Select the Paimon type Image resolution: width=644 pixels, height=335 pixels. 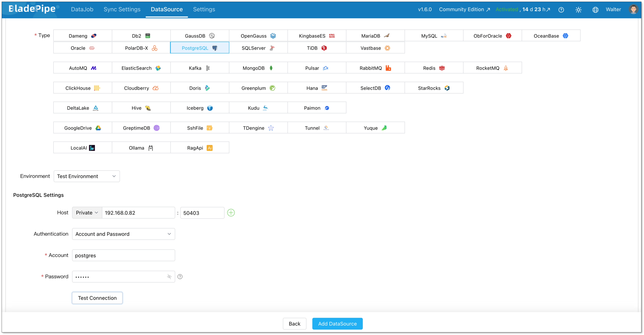tap(317, 108)
